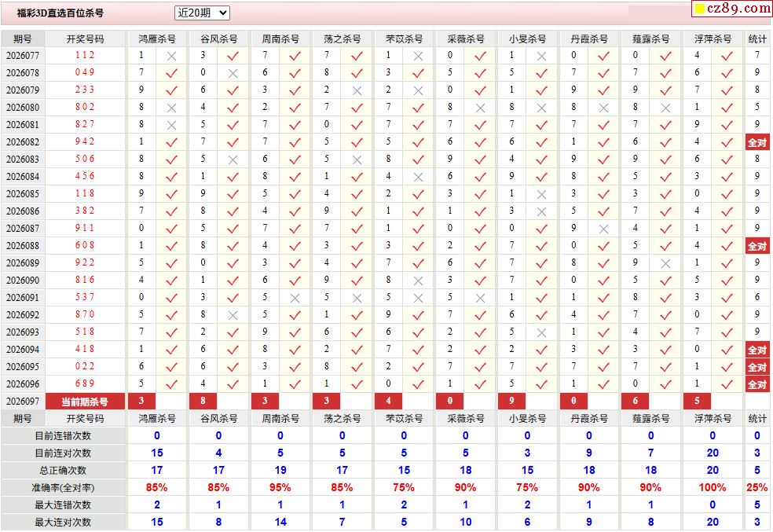Click winning number 608
The image size is (773, 532).
[85, 245]
